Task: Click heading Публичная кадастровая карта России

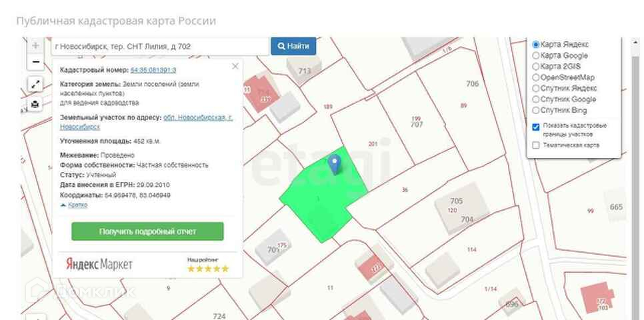Action: [x=116, y=21]
